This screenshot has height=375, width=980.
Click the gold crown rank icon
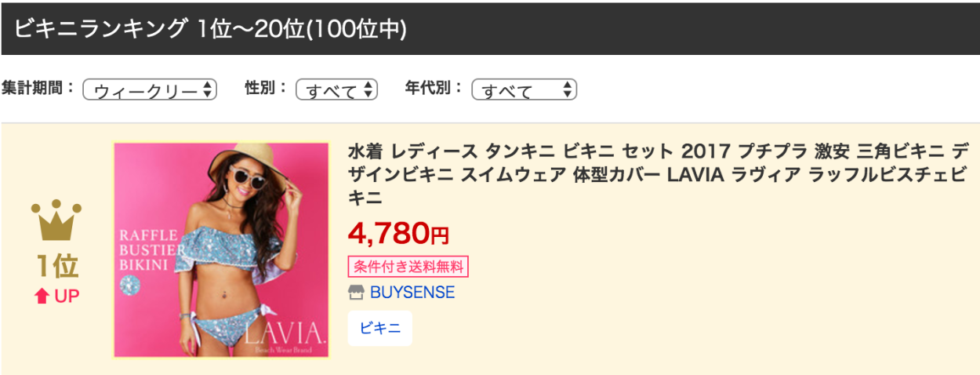[56, 220]
